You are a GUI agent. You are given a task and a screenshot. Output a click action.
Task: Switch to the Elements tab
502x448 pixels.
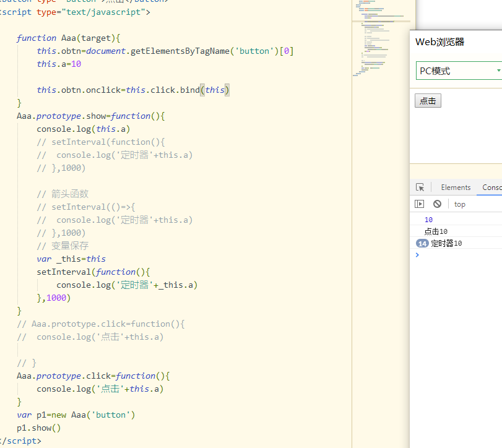pos(456,187)
